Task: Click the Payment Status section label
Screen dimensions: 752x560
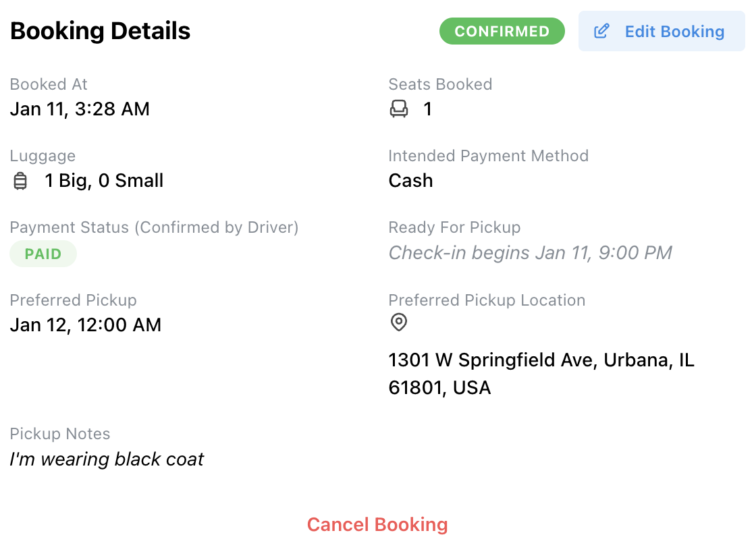Action: (154, 227)
